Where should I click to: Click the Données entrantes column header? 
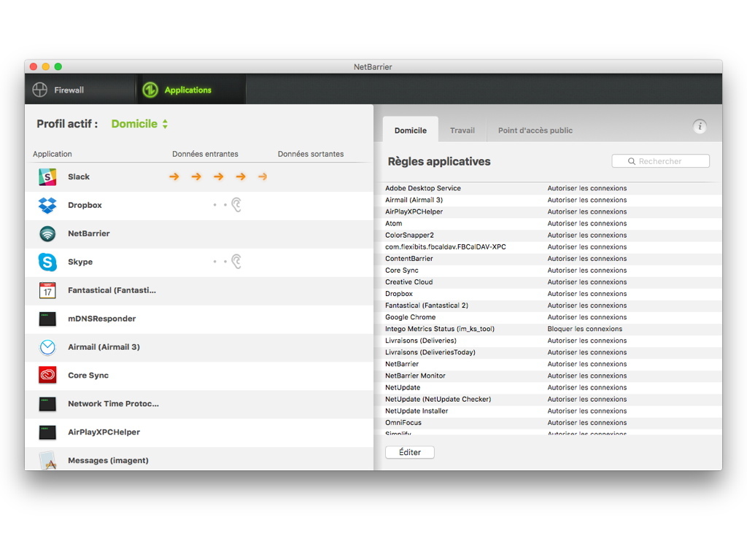click(x=205, y=154)
